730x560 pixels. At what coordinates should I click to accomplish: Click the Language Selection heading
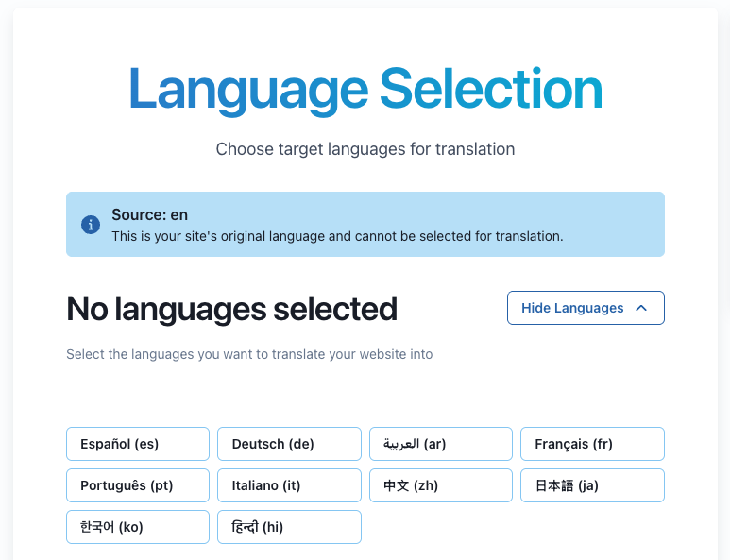click(365, 89)
